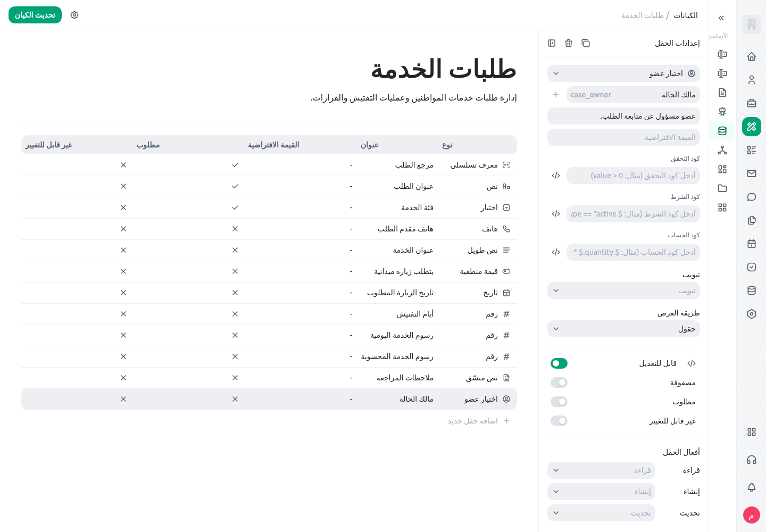This screenshot has height=532, width=766.
Task: Open the copy documents sidebar icon
Action: (x=752, y=220)
